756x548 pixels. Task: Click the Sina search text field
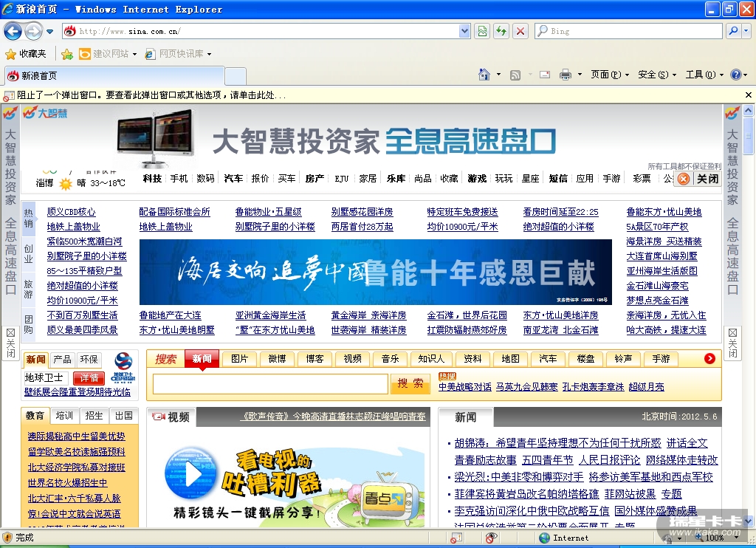tap(270, 384)
